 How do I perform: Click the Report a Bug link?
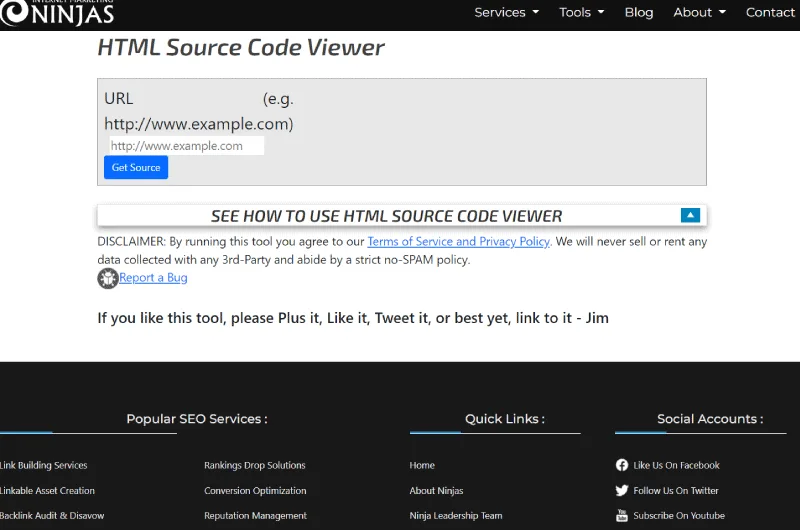point(153,278)
